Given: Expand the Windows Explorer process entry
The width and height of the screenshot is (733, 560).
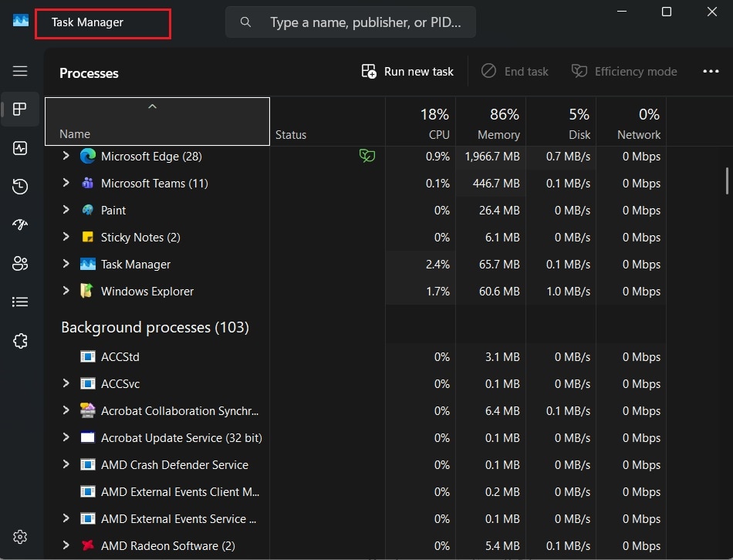Looking at the screenshot, I should pyautogui.click(x=66, y=292).
